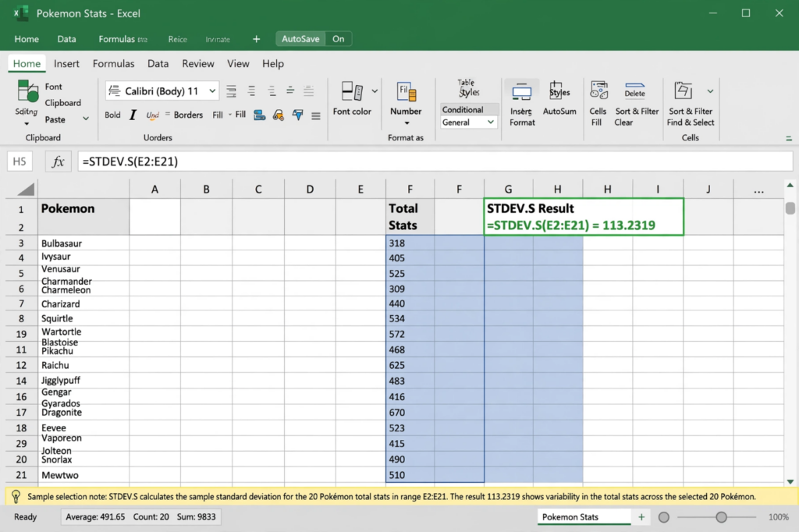
Task: Adjust the zoom slider handle
Action: click(721, 517)
